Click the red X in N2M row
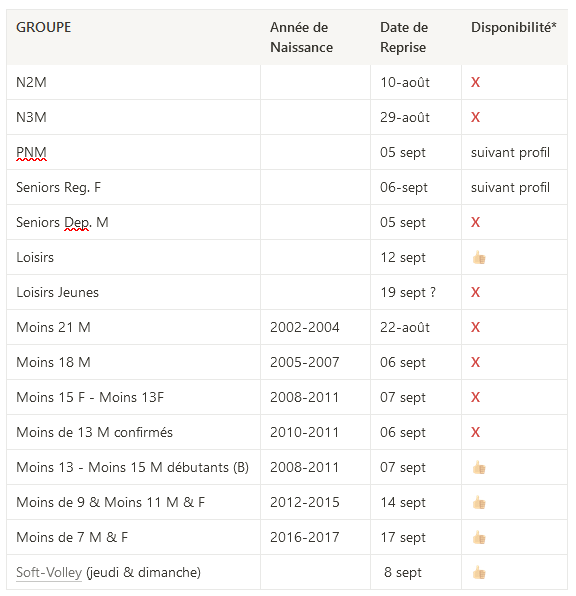 pos(475,82)
